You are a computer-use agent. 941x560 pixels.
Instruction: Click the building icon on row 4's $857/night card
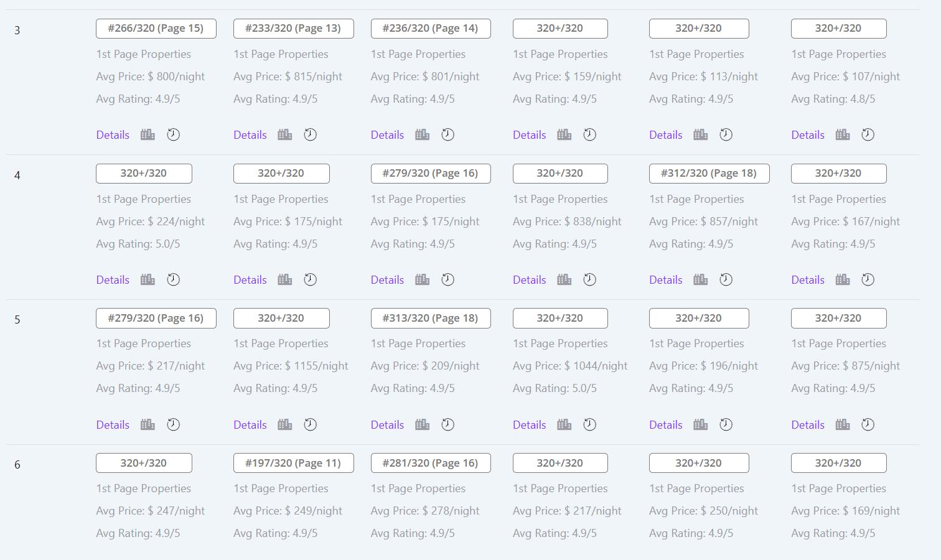(x=700, y=279)
